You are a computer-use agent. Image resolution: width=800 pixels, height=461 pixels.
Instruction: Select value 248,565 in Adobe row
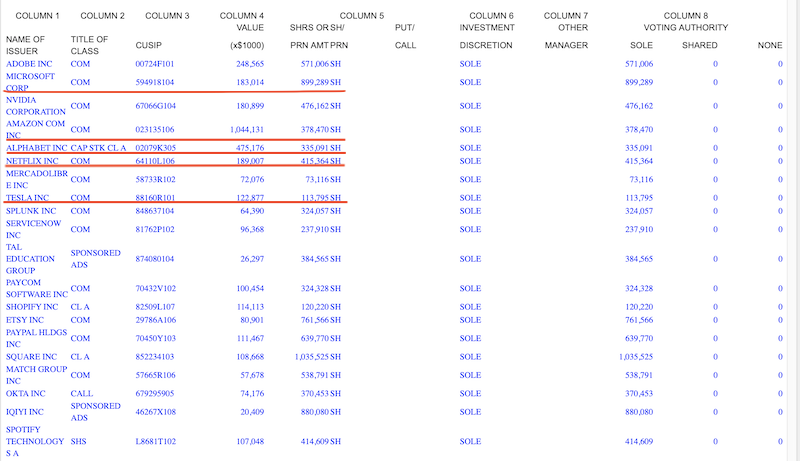pyautogui.click(x=250, y=64)
